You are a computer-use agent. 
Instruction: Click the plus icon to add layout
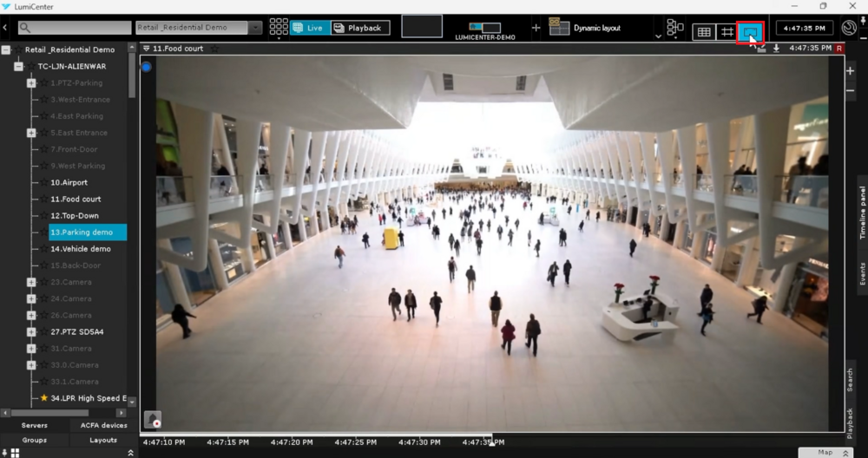[536, 28]
